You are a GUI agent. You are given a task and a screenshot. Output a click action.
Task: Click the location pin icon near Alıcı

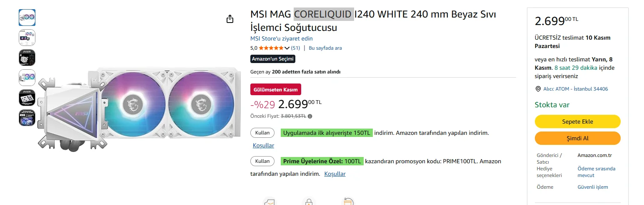pyautogui.click(x=538, y=89)
